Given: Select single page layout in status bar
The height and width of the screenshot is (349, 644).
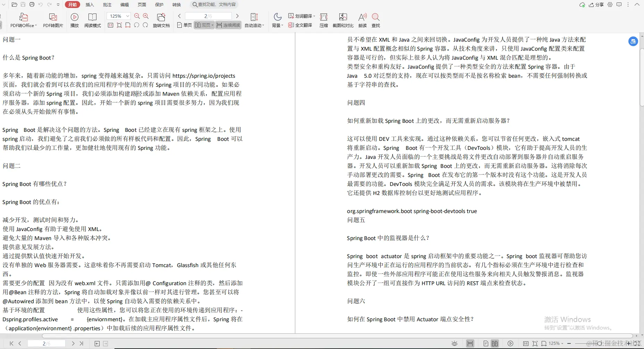Looking at the screenshot, I should point(486,343).
